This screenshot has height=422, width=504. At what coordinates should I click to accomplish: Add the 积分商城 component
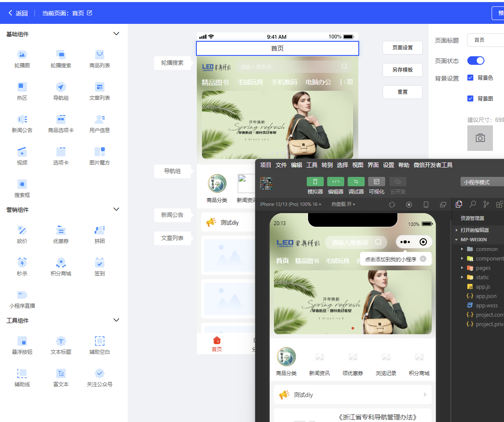(61, 267)
